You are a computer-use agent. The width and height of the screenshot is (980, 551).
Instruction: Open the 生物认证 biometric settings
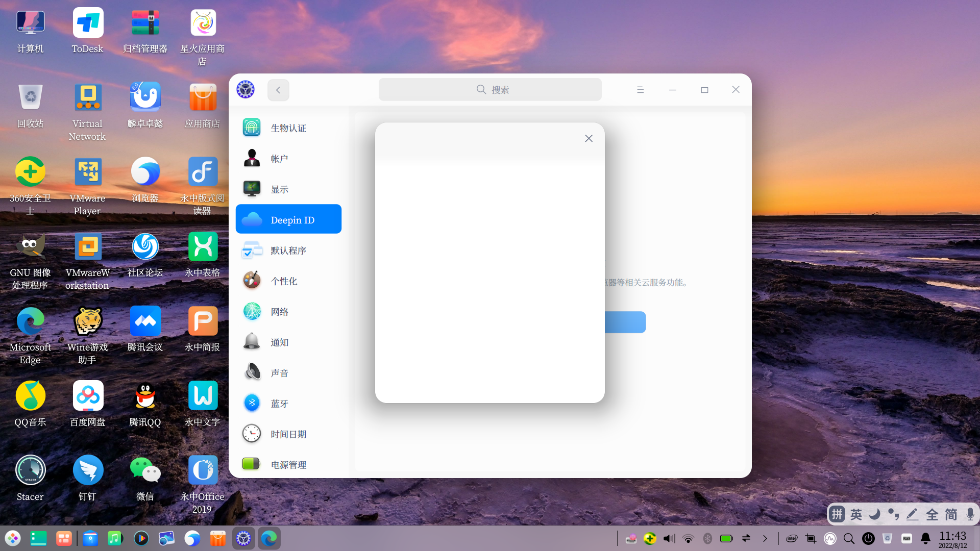click(288, 128)
